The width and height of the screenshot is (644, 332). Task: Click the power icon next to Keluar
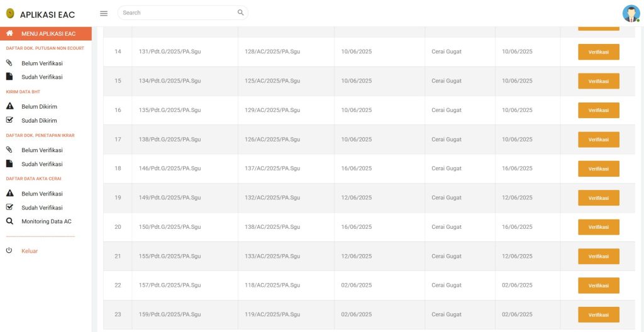click(9, 251)
